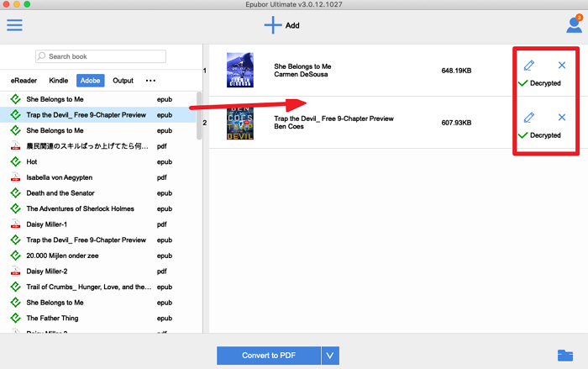
Task: Select Trail of Crumbs_ Hunger, Love book
Action: pos(98,287)
